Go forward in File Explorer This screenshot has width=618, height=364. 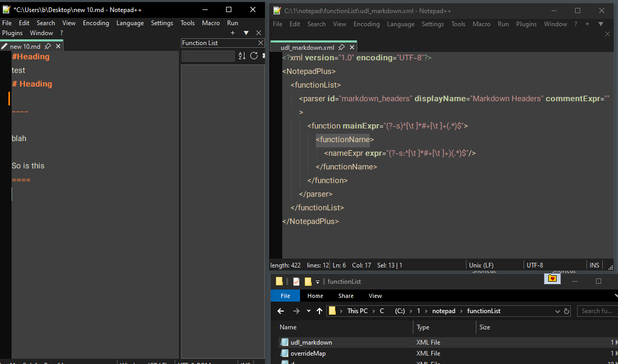pos(296,311)
